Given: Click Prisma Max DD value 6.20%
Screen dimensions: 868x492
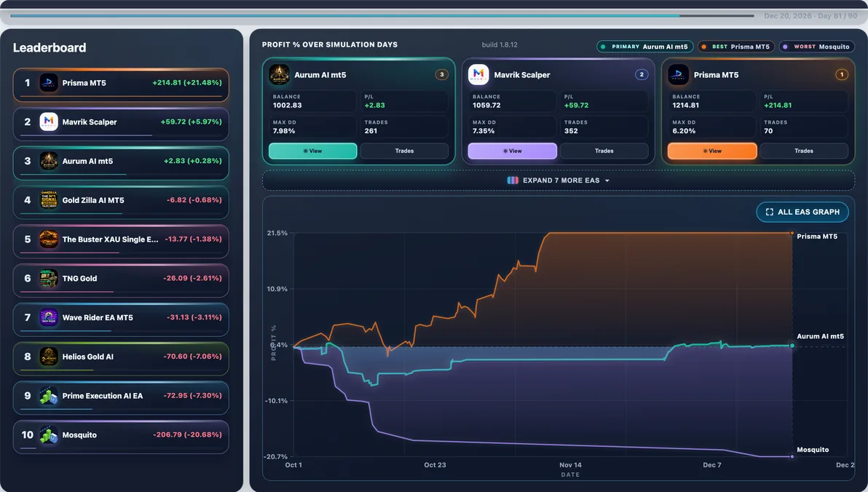Looking at the screenshot, I should (x=684, y=131).
